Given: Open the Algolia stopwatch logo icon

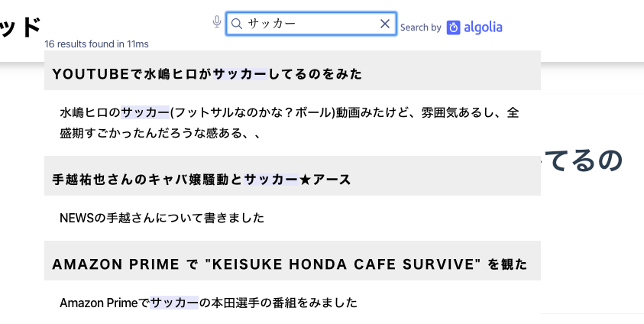Looking at the screenshot, I should (x=453, y=28).
